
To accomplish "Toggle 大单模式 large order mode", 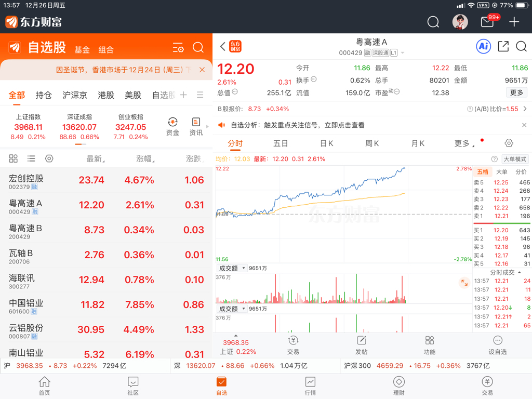I will click(x=515, y=159).
